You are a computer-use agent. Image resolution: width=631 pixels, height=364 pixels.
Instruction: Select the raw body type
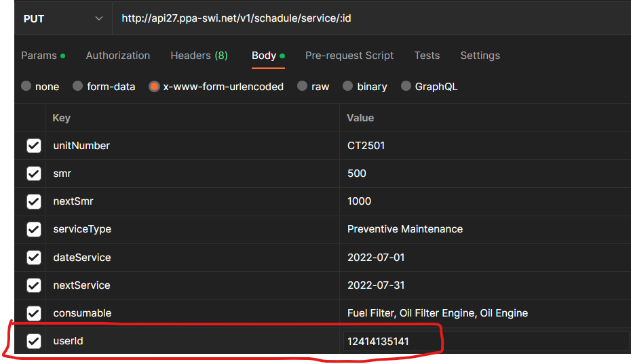[303, 86]
